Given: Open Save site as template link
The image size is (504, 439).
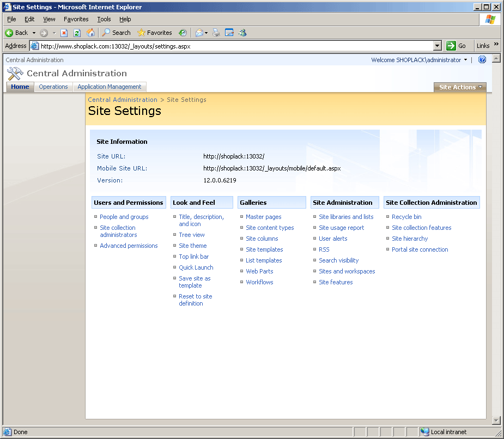Looking at the screenshot, I should coord(195,282).
